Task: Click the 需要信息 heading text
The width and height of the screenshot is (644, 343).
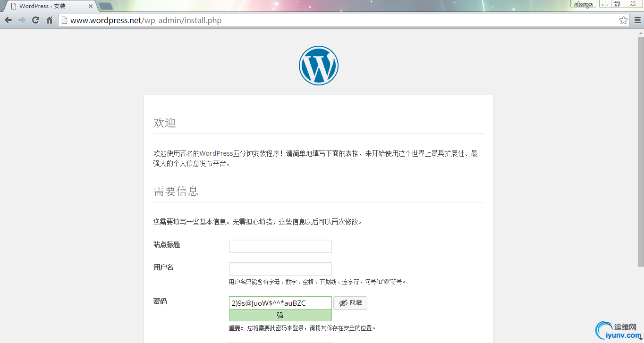Action: tap(176, 191)
